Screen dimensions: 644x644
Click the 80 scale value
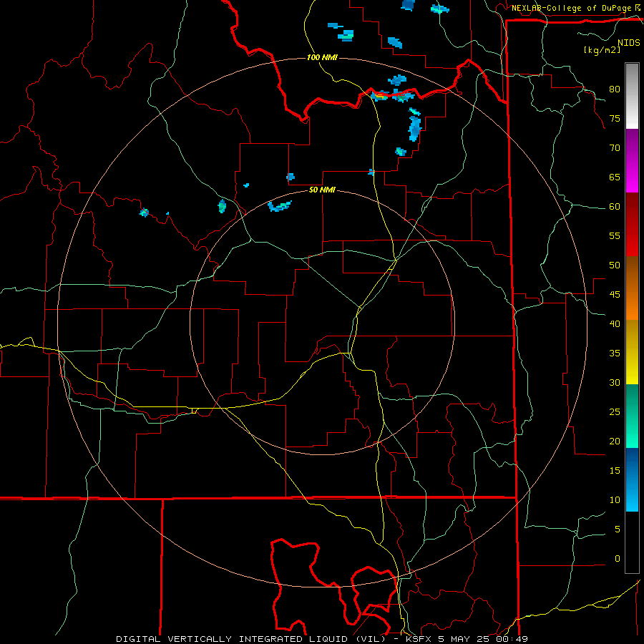point(615,89)
